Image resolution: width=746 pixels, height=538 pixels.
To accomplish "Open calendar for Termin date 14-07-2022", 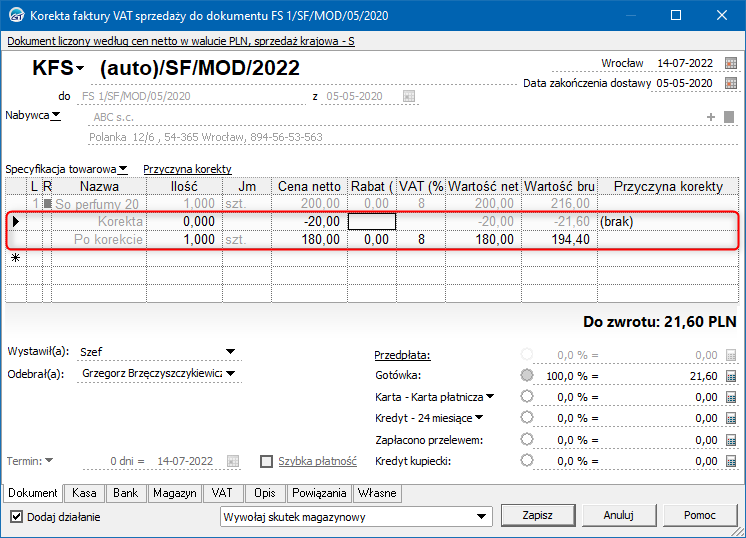I will 233,461.
